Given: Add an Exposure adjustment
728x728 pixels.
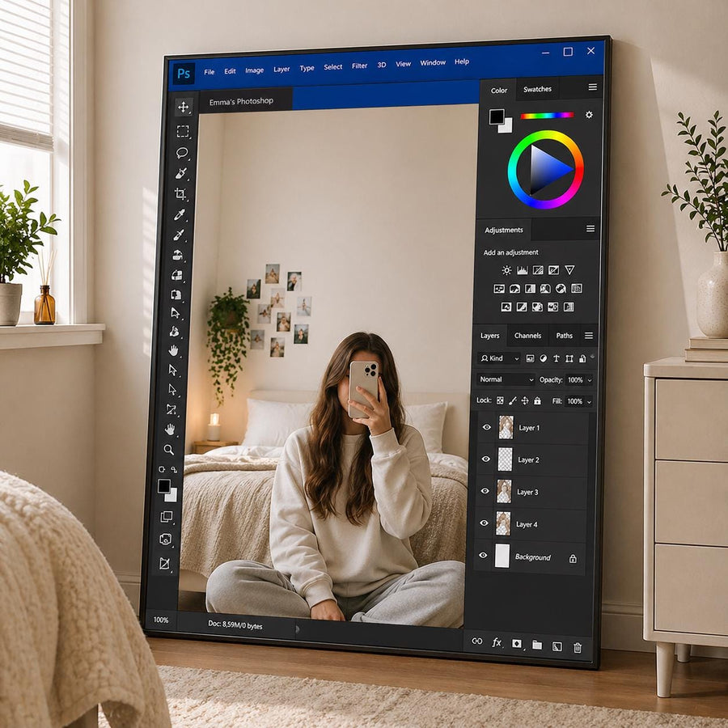Looking at the screenshot, I should tap(553, 270).
